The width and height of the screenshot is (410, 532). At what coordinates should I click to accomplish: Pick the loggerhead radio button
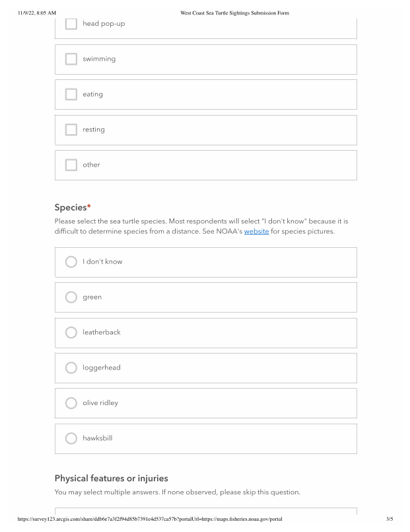pos(71,367)
